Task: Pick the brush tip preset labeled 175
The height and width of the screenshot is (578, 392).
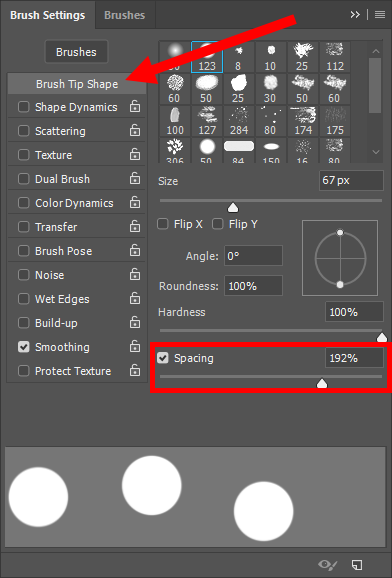Action: point(335,121)
